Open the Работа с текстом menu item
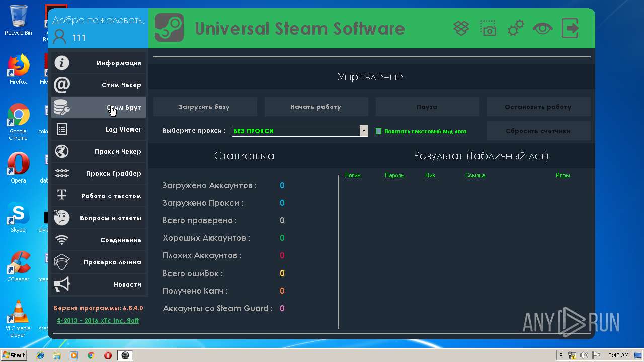This screenshot has width=644, height=362. coord(99,196)
